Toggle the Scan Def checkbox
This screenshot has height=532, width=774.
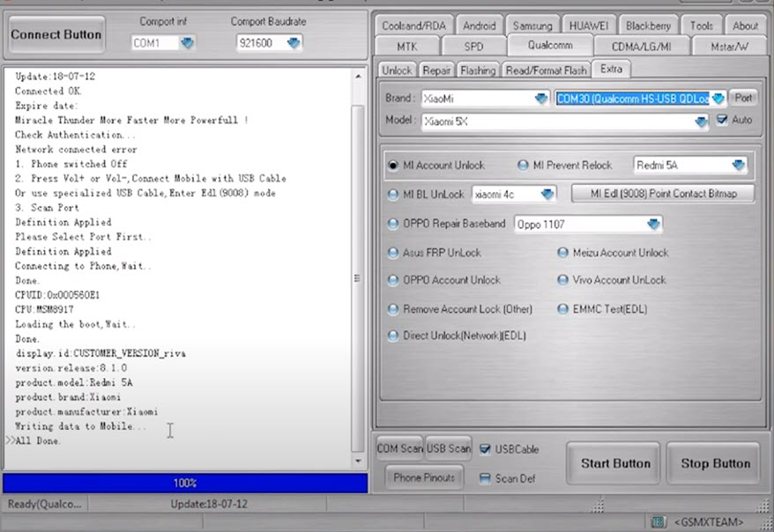[x=485, y=478]
